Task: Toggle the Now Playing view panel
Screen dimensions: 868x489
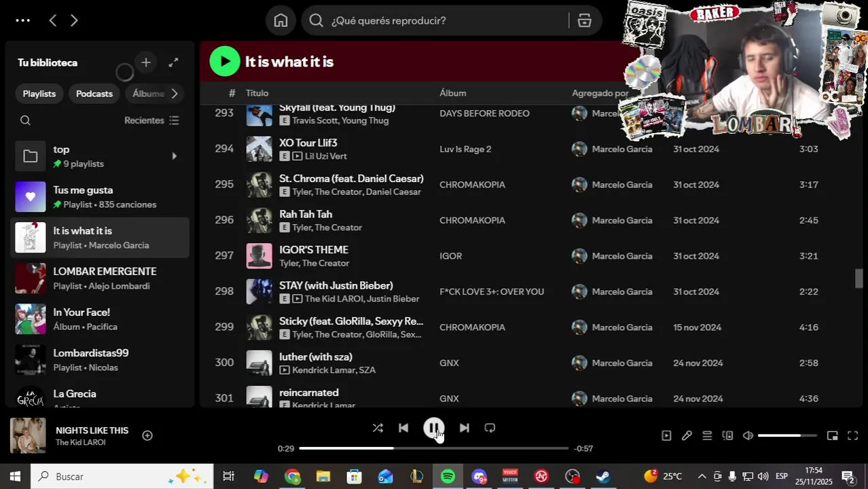Action: coord(666,435)
